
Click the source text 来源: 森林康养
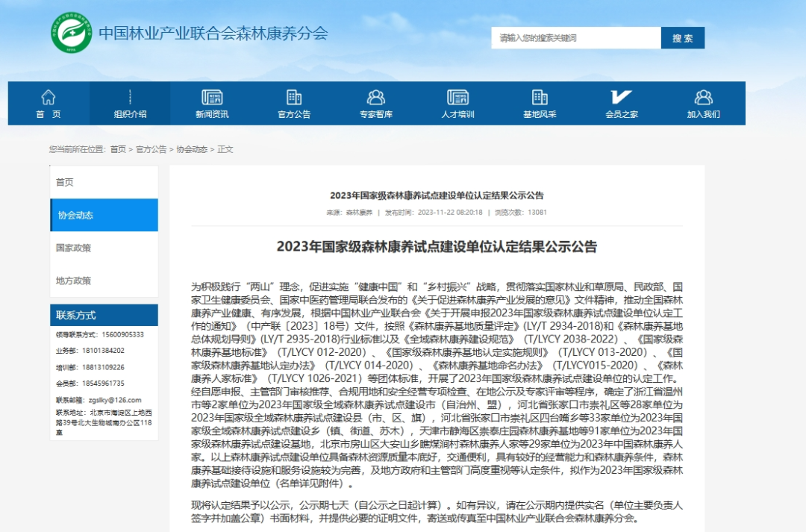349,213
